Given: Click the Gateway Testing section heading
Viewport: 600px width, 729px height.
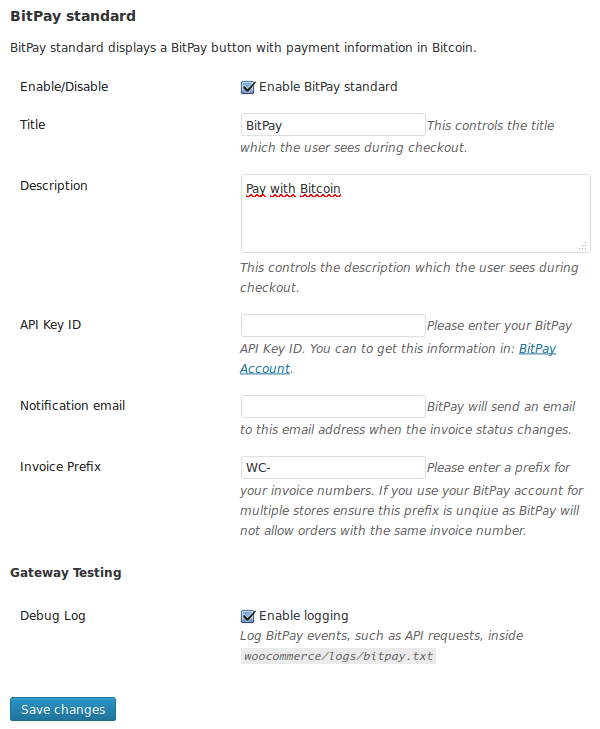Looking at the screenshot, I should 66,573.
